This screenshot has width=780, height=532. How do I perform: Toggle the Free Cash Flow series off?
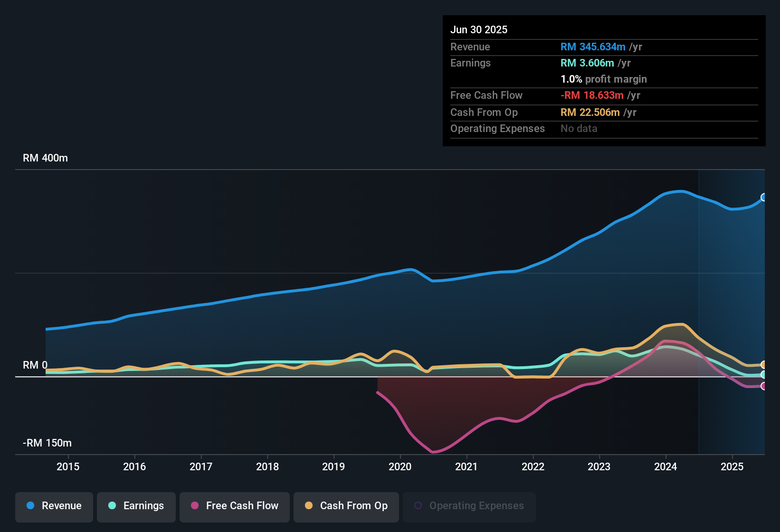click(234, 506)
